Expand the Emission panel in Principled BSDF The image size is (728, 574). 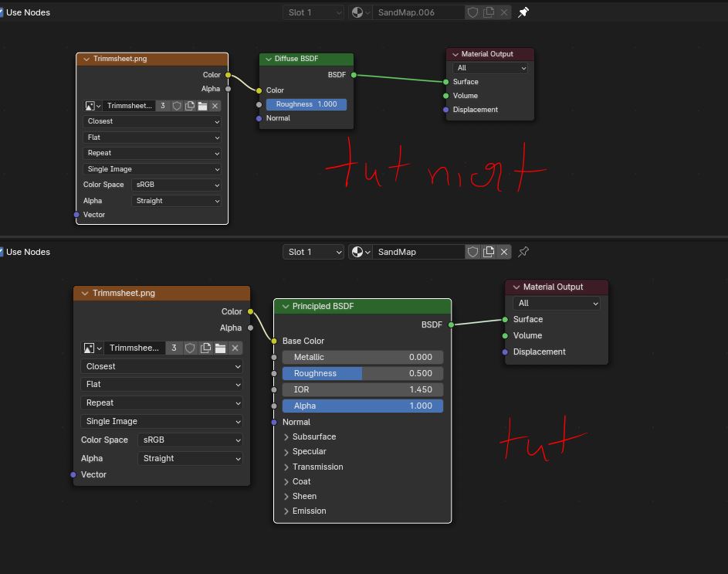click(x=286, y=511)
